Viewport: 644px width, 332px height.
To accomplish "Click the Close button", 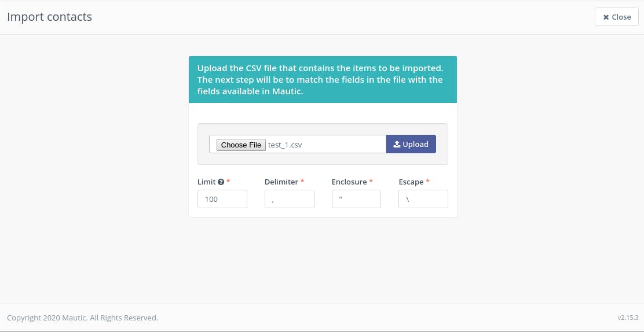I will point(616,17).
